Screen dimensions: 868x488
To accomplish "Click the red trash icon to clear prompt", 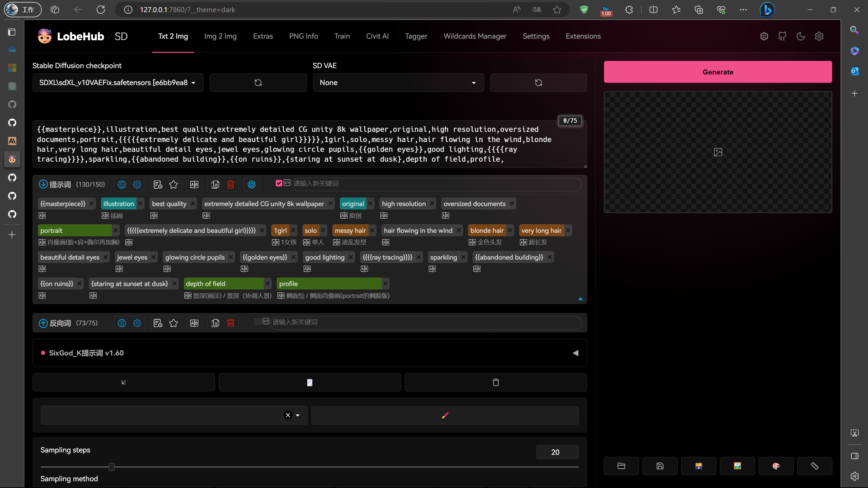I will (x=231, y=184).
